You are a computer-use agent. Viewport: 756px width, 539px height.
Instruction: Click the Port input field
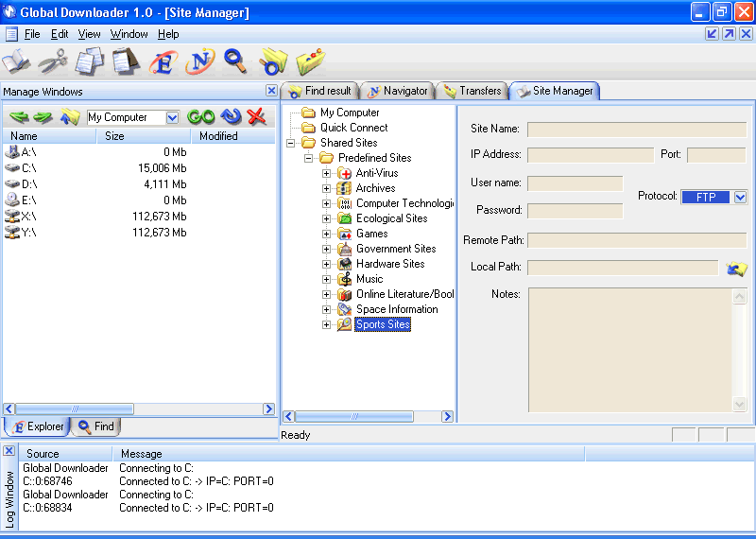716,155
